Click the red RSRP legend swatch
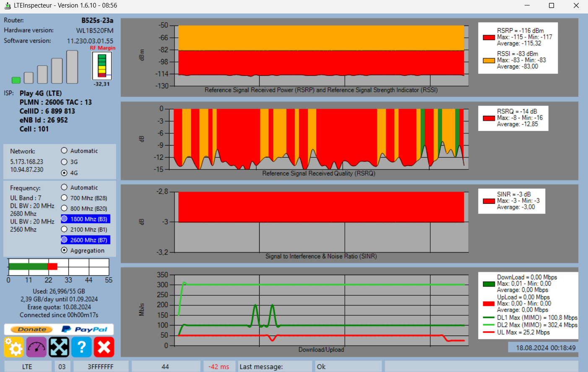The image size is (588, 372). click(x=489, y=37)
